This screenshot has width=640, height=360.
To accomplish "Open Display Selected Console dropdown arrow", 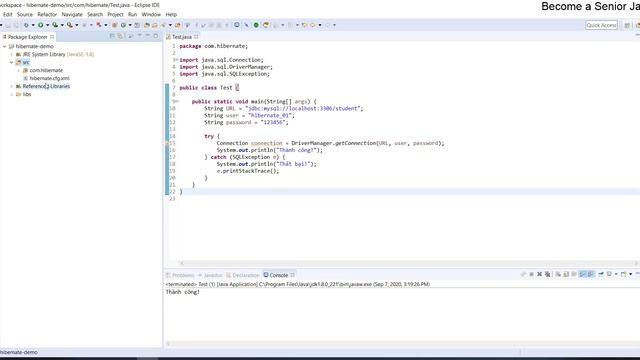I will pyautogui.click(x=616, y=274).
